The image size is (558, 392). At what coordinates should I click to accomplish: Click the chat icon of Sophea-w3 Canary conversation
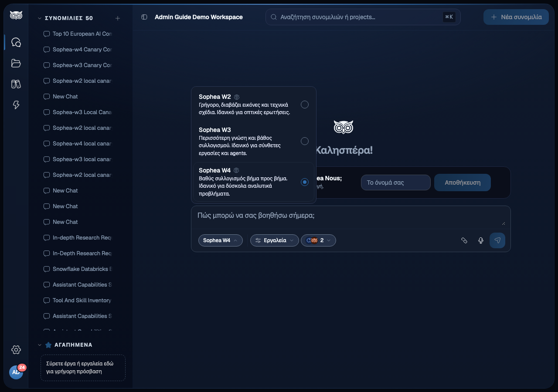pyautogui.click(x=47, y=65)
